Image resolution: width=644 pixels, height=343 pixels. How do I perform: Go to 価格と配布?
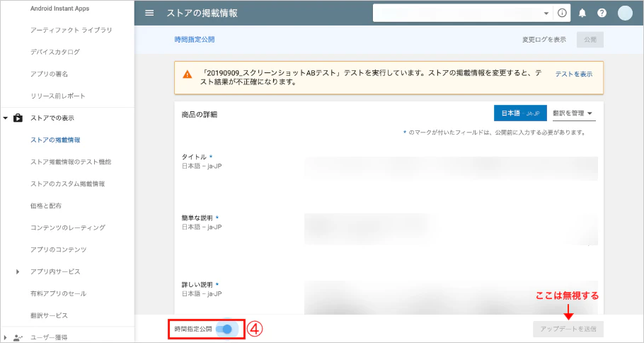tap(46, 206)
